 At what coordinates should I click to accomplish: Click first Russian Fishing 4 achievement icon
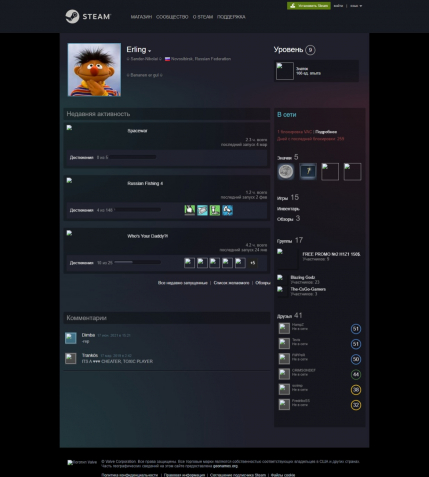coord(190,210)
